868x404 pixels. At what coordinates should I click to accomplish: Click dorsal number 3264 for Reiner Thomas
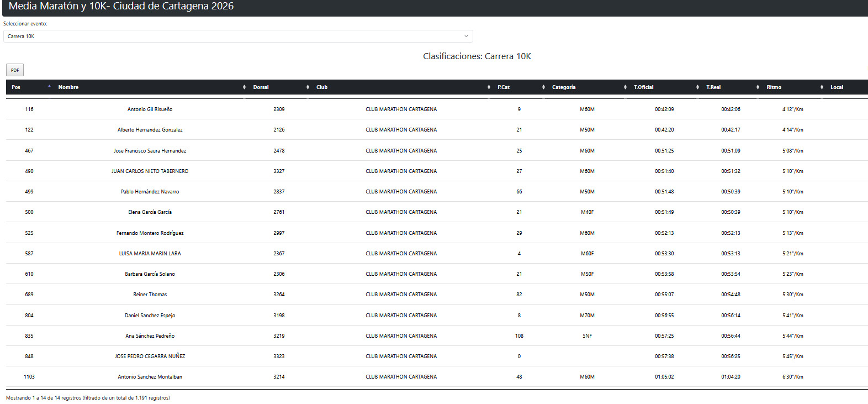coord(279,295)
